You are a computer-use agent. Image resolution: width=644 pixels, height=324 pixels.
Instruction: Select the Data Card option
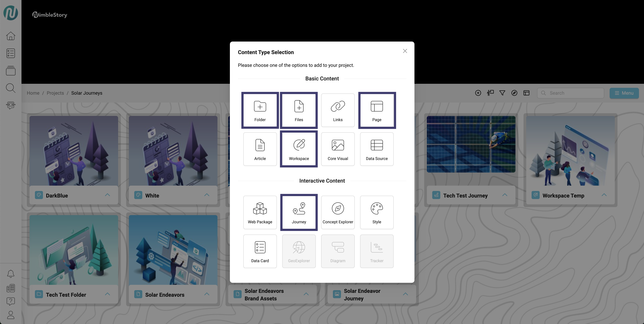click(260, 251)
